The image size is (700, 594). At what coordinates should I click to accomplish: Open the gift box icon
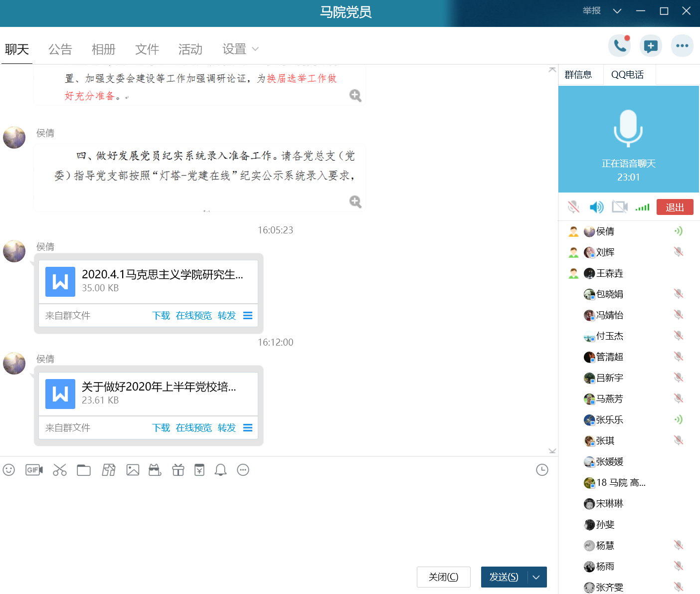[178, 470]
